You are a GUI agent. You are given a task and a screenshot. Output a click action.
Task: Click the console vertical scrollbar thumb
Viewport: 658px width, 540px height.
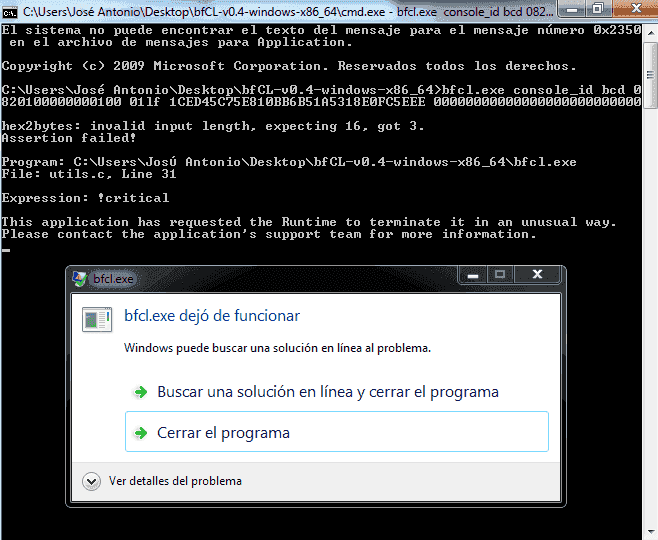[x=650, y=75]
